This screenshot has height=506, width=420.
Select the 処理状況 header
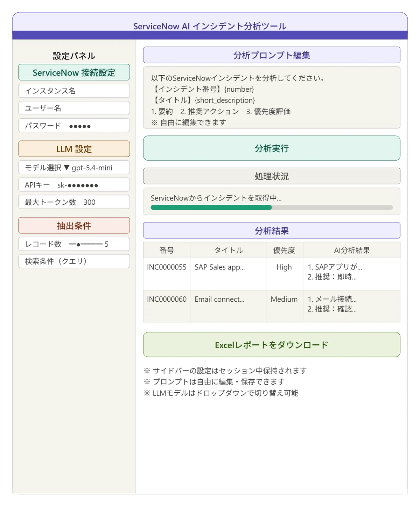(x=272, y=176)
